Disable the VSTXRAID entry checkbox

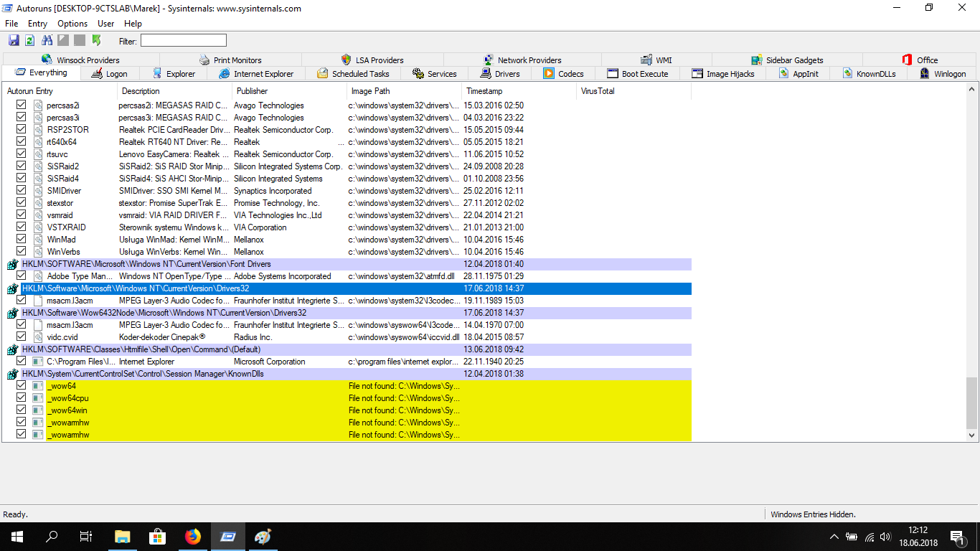point(21,227)
